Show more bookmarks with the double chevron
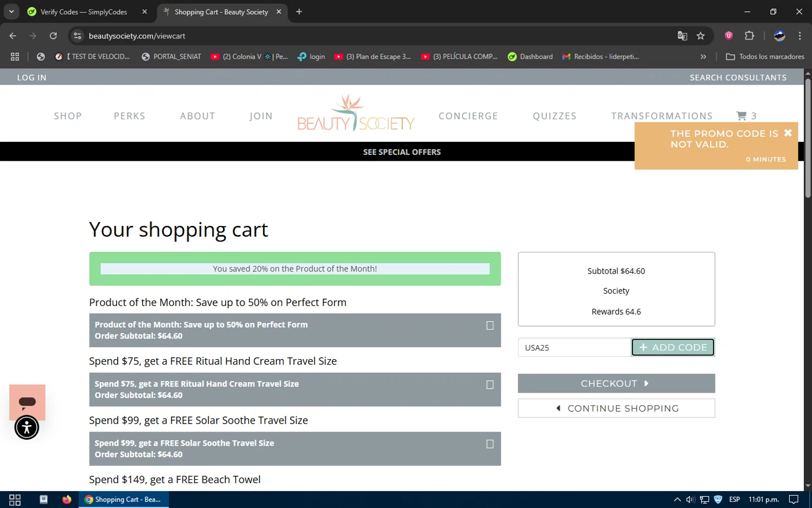812x508 pixels. coord(703,56)
